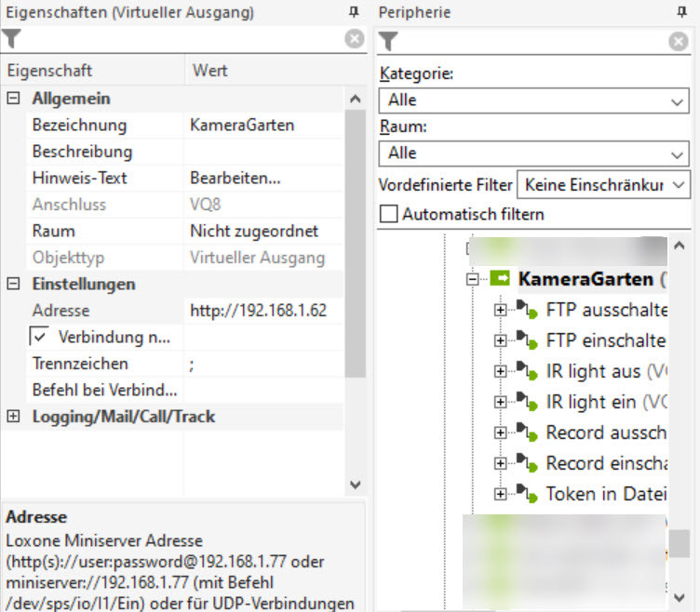Image resolution: width=700 pixels, height=612 pixels.
Task: Click the Raum value Nicht zugeordnet
Action: [x=263, y=231]
